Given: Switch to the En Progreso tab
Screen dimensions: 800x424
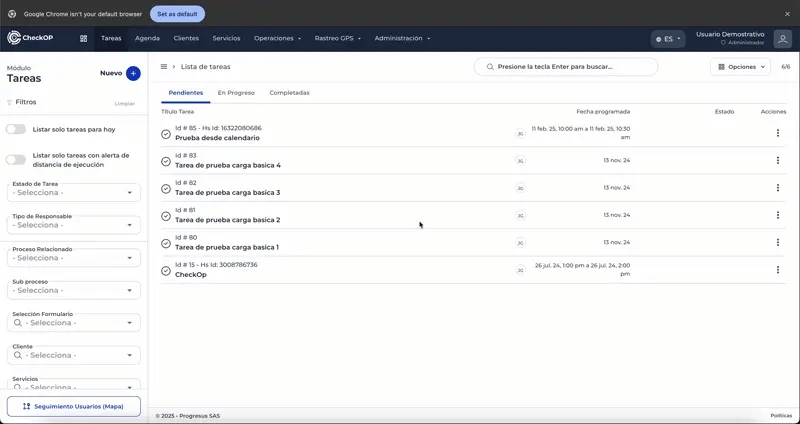Looking at the screenshot, I should coord(236,93).
